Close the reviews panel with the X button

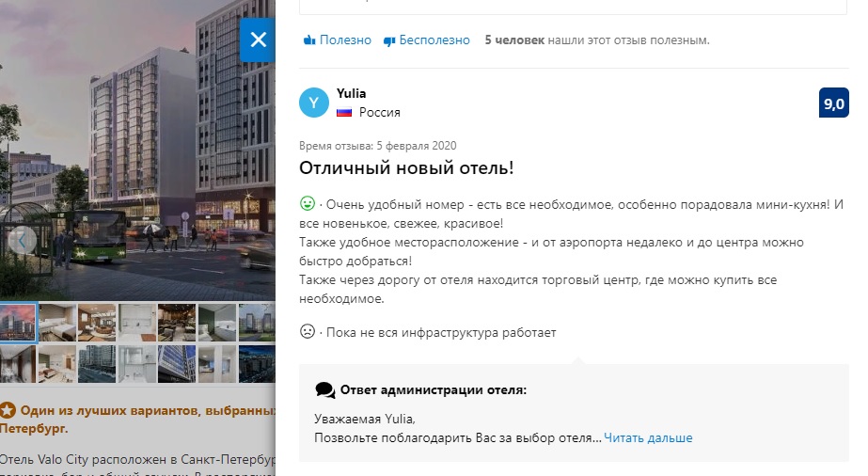tap(258, 40)
